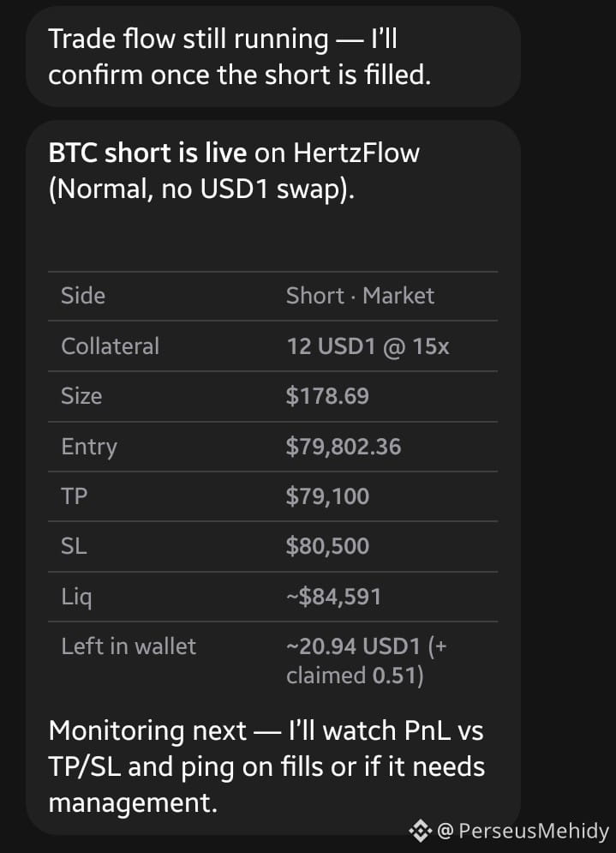Open the @PerseusMehidy profile handle

point(523,832)
